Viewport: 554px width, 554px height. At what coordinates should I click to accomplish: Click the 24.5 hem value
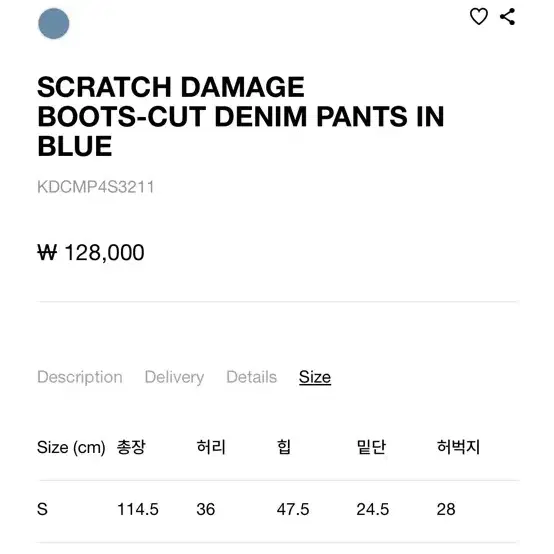373,509
